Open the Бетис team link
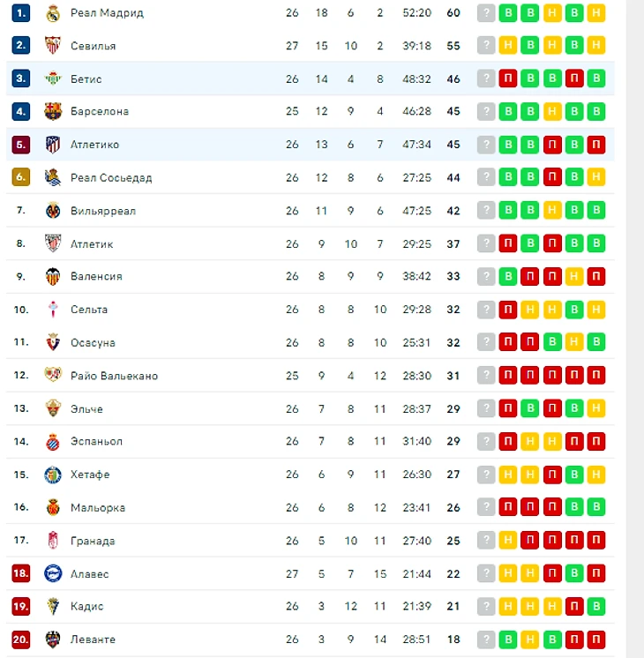Image resolution: width=644 pixels, height=658 pixels. 86,79
